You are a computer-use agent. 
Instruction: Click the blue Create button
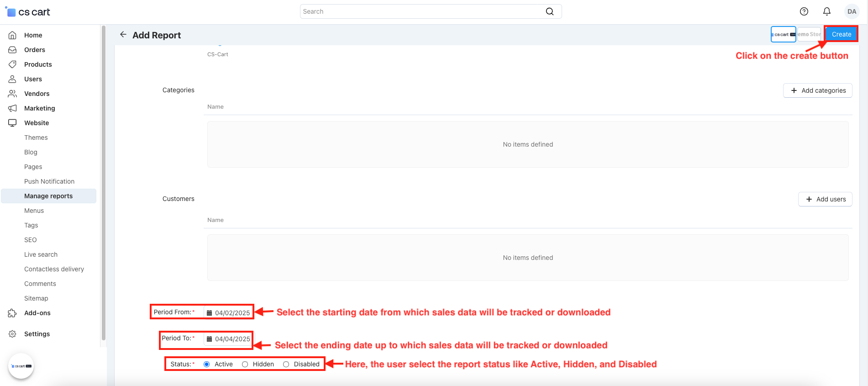[841, 34]
